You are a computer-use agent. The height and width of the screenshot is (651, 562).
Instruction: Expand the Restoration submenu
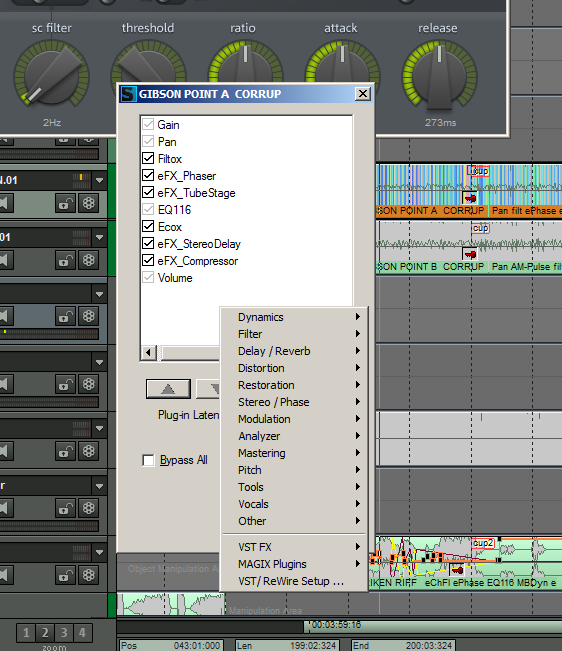point(294,385)
